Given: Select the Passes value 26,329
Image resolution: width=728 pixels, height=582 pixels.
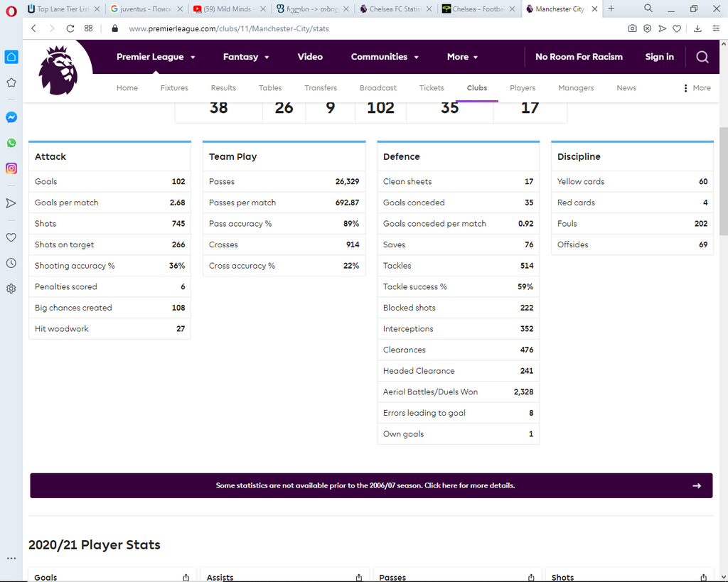Looking at the screenshot, I should click(347, 181).
